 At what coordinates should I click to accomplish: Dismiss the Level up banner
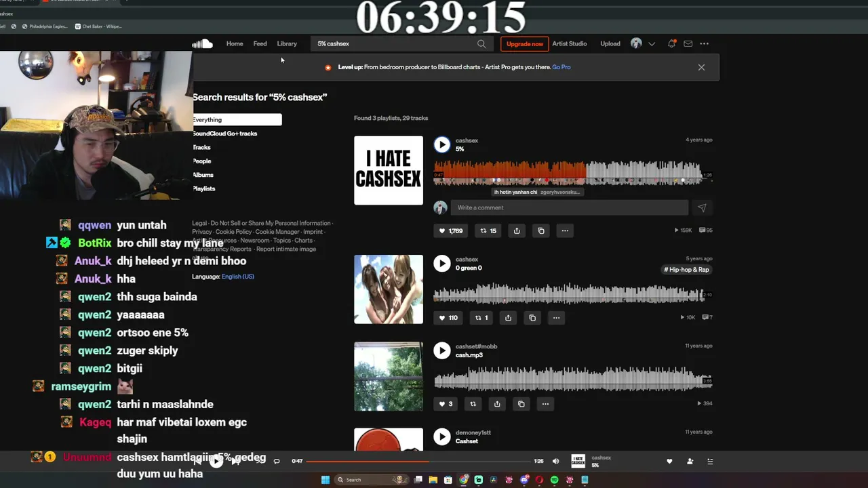tap(701, 67)
